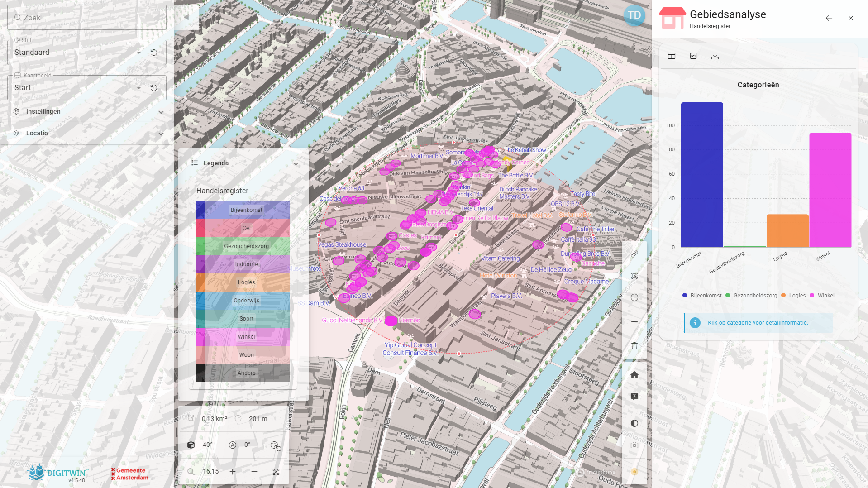Image resolution: width=868 pixels, height=488 pixels.
Task: Expand the Locatie section
Action: pos(88,133)
